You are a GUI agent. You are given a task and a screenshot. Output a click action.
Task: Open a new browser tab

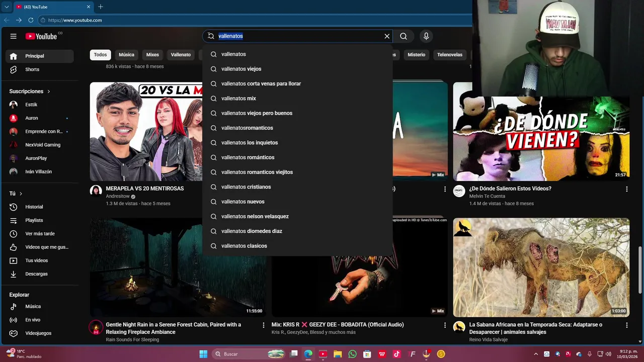coord(101,7)
